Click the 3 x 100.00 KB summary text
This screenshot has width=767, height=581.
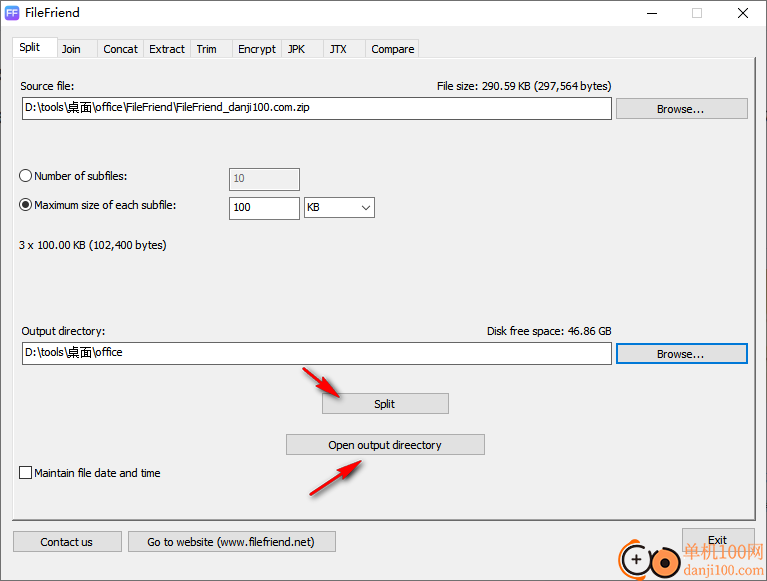92,245
